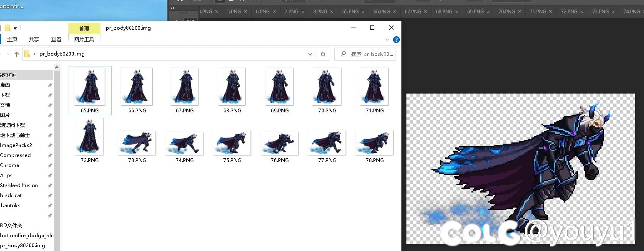
Task: Close the 65.PNG Photoshop tab
Action: tap(363, 12)
